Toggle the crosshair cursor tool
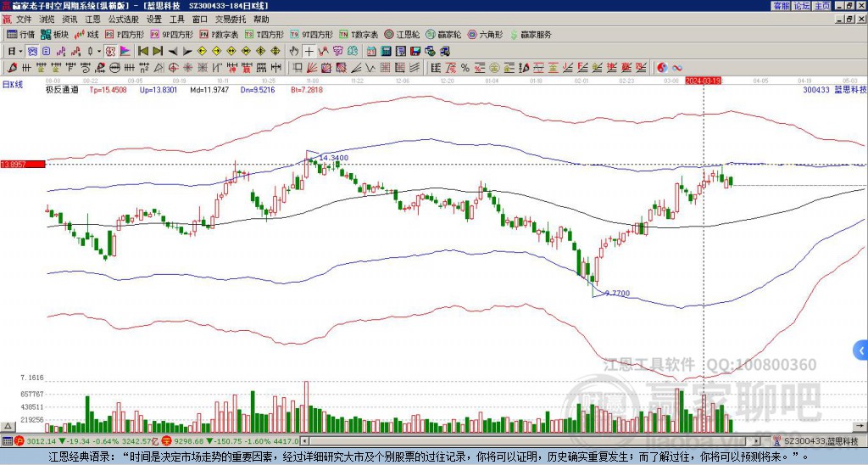The width and height of the screenshot is (868, 465). (x=309, y=52)
